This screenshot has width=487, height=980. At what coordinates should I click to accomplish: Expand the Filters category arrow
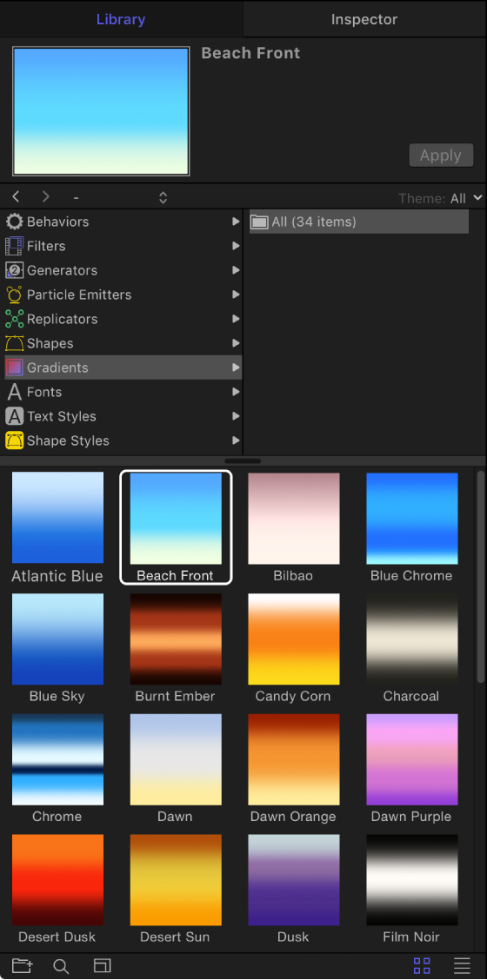point(236,246)
